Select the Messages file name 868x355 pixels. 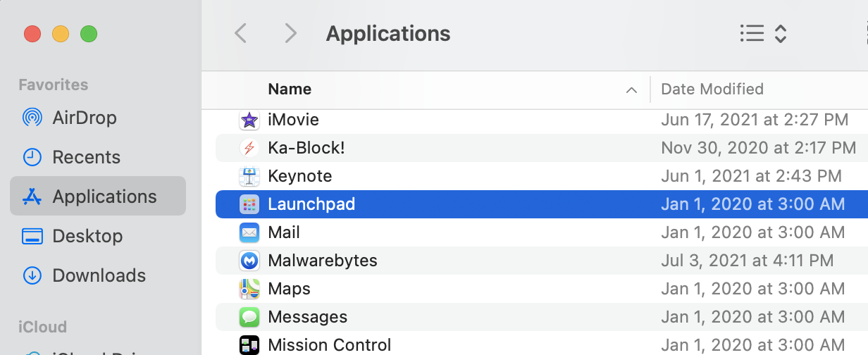pos(307,317)
